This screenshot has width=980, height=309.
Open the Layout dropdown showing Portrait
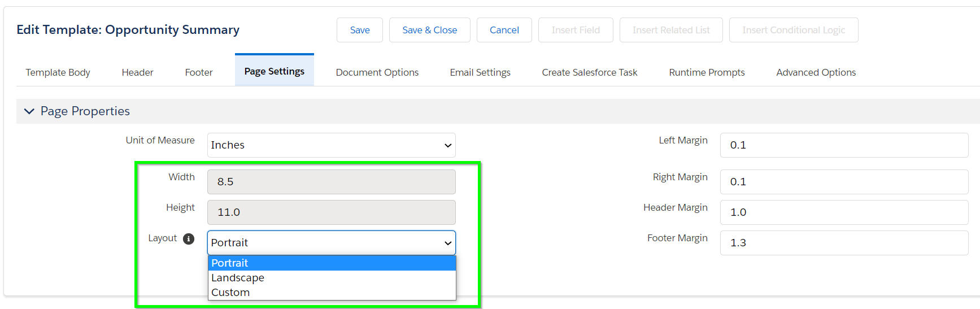tap(332, 243)
